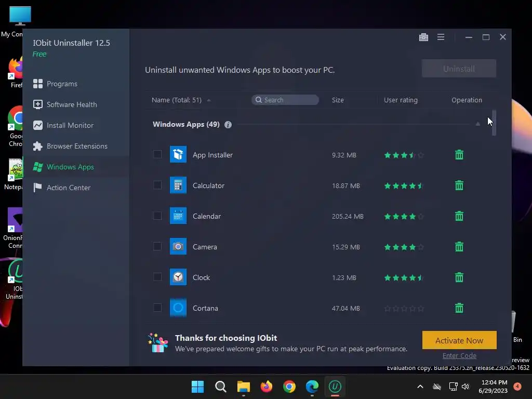Click the "205.24 MB" size of Calendar

(348, 217)
